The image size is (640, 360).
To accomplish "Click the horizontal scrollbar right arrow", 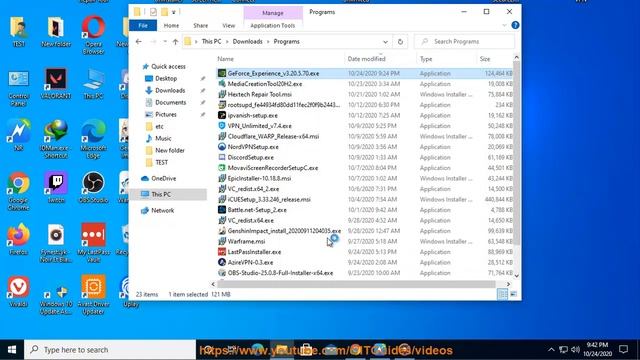I will pos(508,284).
